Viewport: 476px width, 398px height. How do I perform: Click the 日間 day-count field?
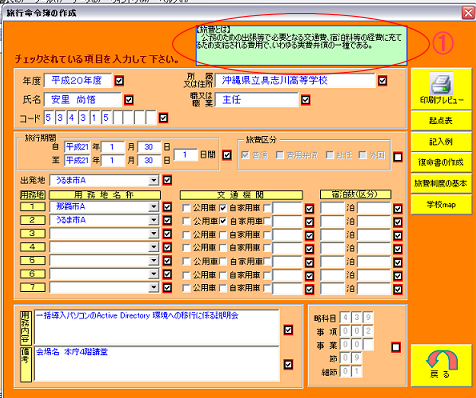click(185, 155)
